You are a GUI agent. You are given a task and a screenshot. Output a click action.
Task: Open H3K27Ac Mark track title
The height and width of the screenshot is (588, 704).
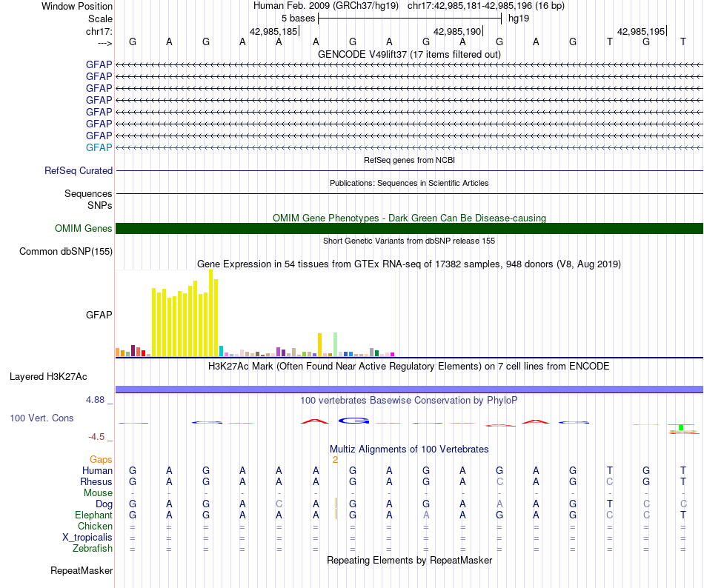tap(409, 367)
